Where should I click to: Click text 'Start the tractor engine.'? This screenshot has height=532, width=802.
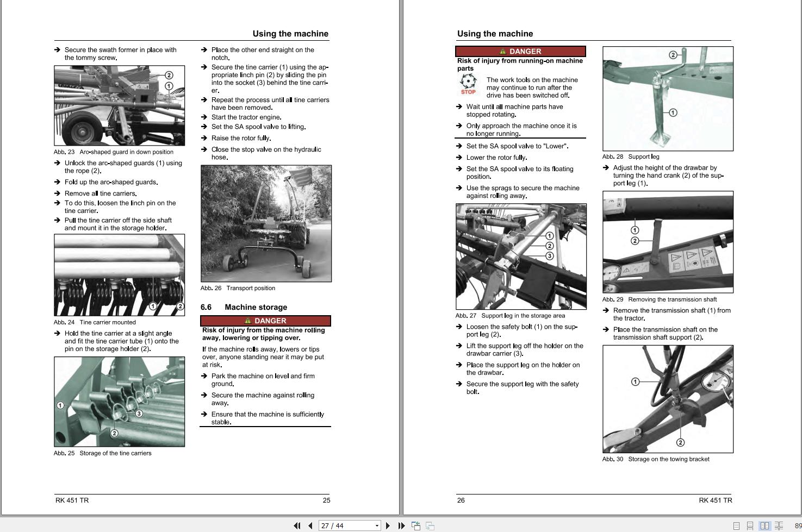246,117
